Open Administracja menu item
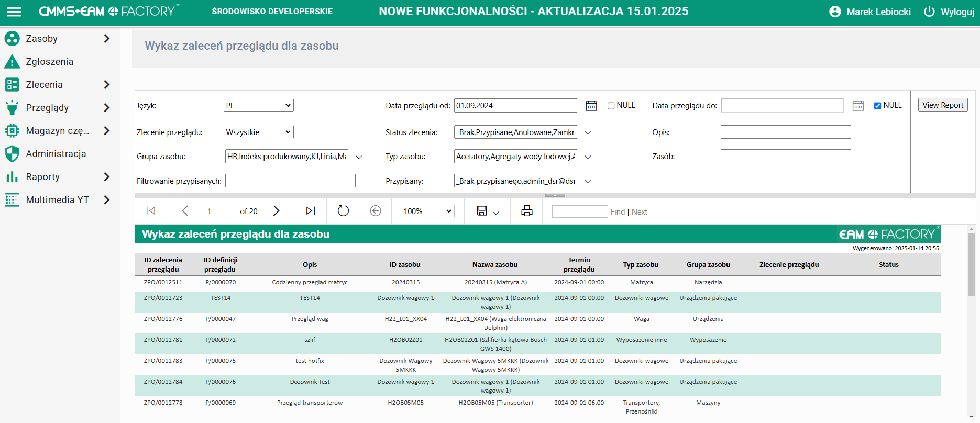 point(56,153)
